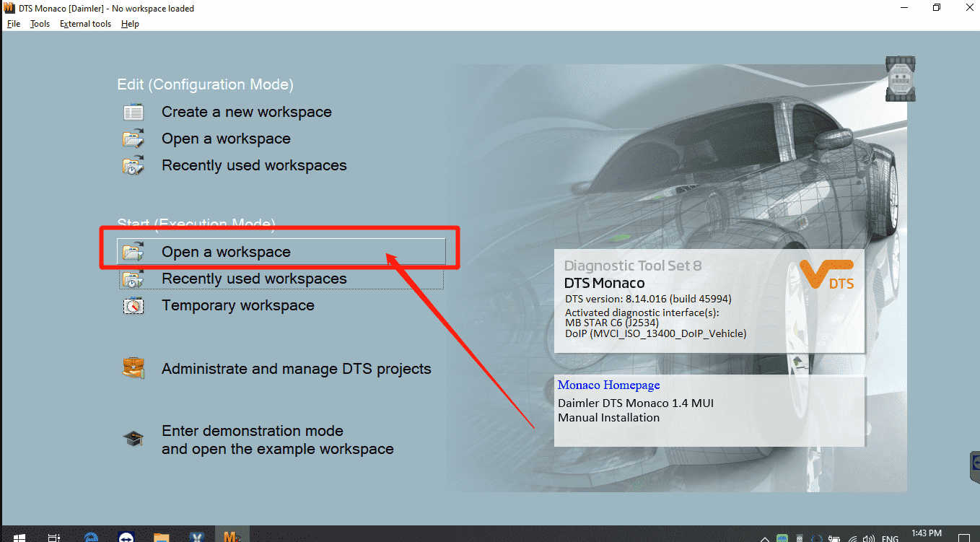Click the diagnostic interface device icon top right
The width and height of the screenshot is (980, 542).
coord(900,78)
